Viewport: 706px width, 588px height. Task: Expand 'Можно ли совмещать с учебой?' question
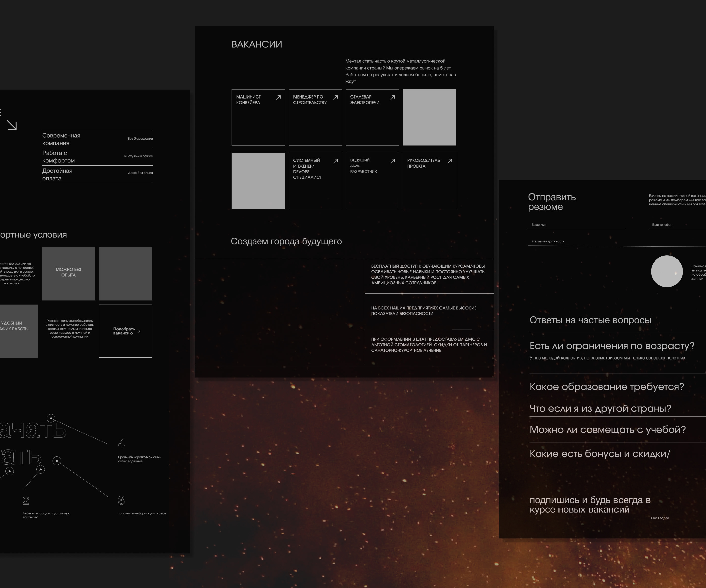(x=607, y=429)
